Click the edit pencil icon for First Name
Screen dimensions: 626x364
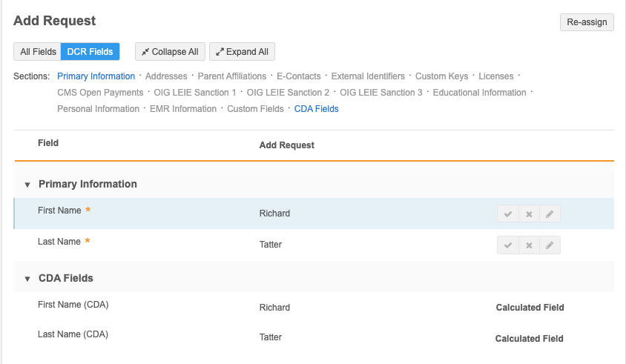pyautogui.click(x=550, y=214)
